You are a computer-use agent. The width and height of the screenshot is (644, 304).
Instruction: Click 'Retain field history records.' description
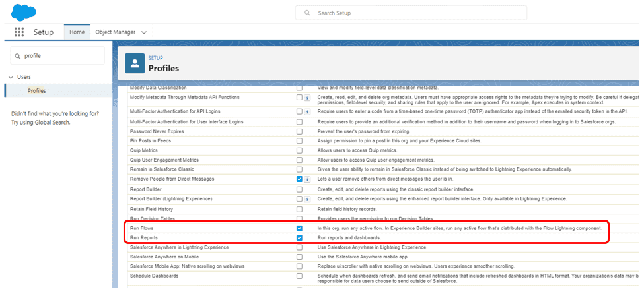pyautogui.click(x=347, y=209)
